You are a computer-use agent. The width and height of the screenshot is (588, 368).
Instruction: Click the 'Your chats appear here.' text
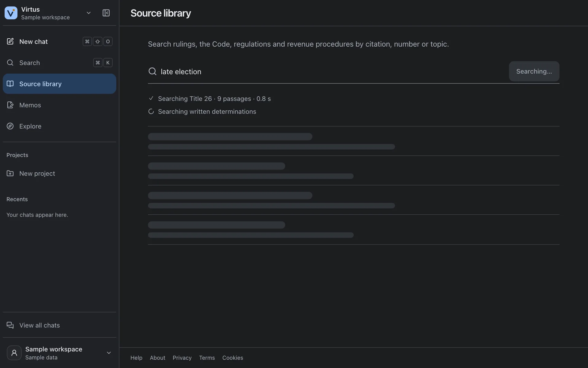[x=37, y=215]
